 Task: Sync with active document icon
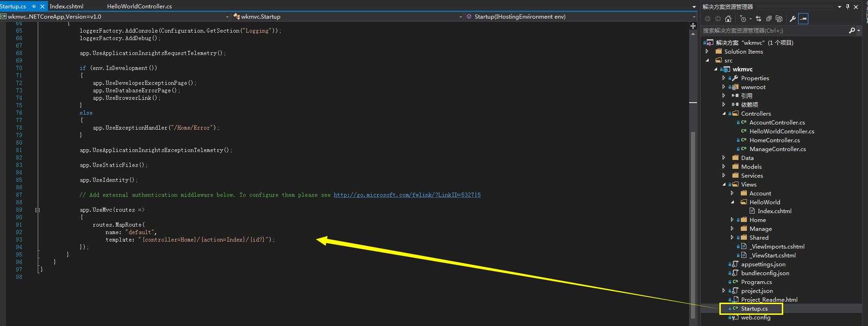coord(759,19)
